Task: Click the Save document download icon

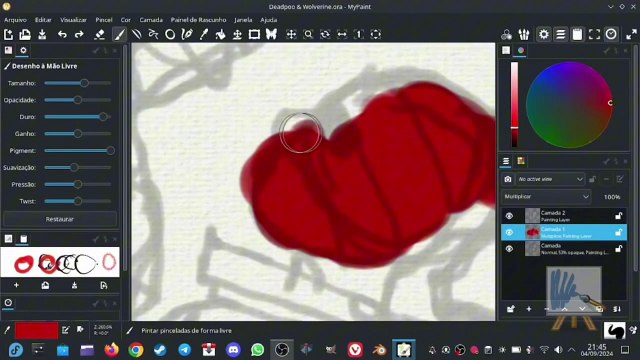Action: [x=42, y=35]
